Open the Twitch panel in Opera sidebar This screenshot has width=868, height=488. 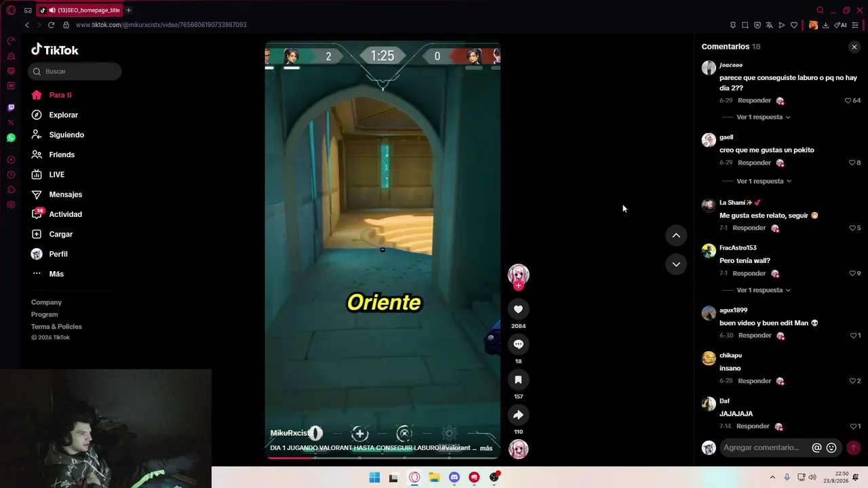[11, 108]
